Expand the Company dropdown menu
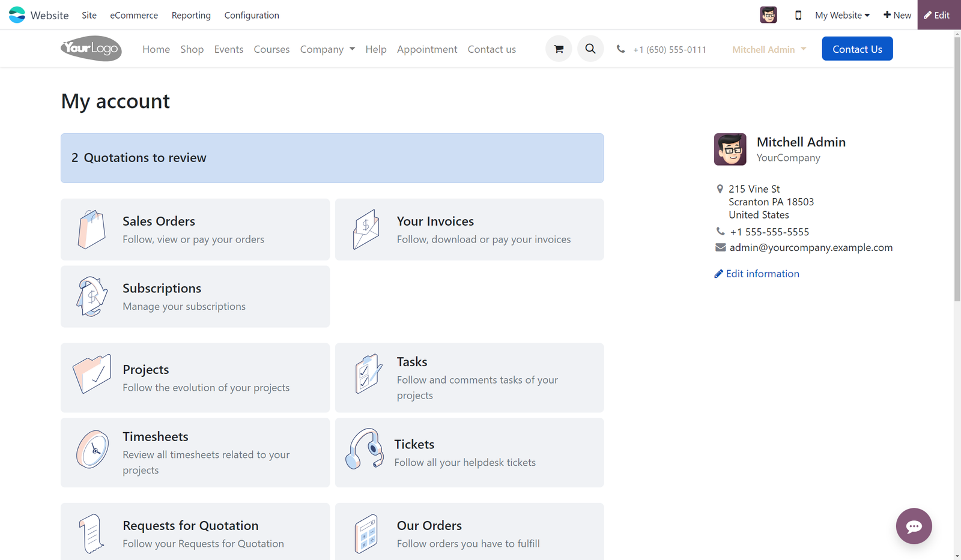961x560 pixels. 327,49
